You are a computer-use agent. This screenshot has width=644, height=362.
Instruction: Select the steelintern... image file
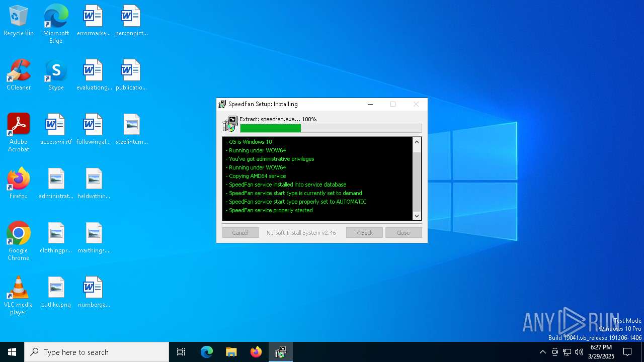point(131,129)
